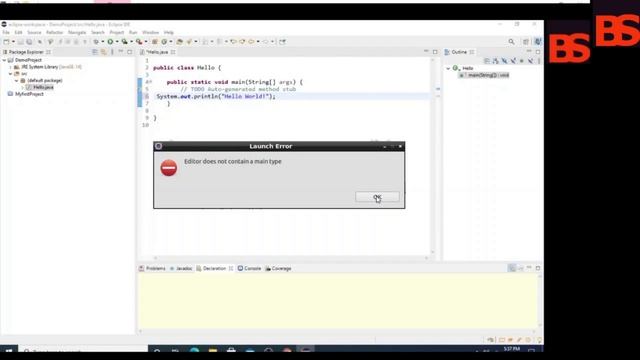Switch to the Console tab

249,268
